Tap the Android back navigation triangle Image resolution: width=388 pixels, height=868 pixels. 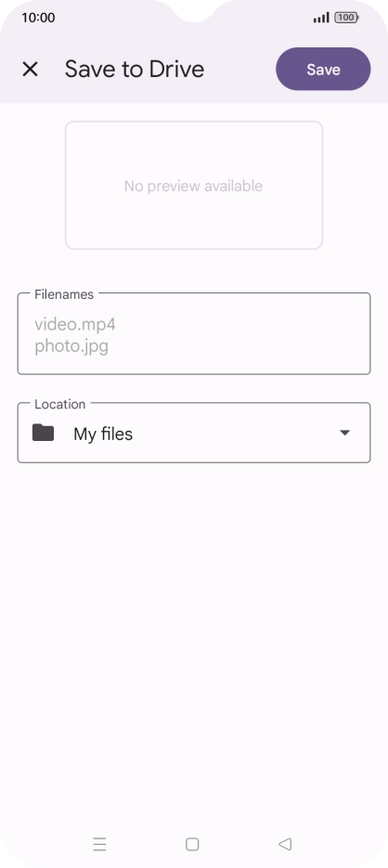tap(285, 844)
